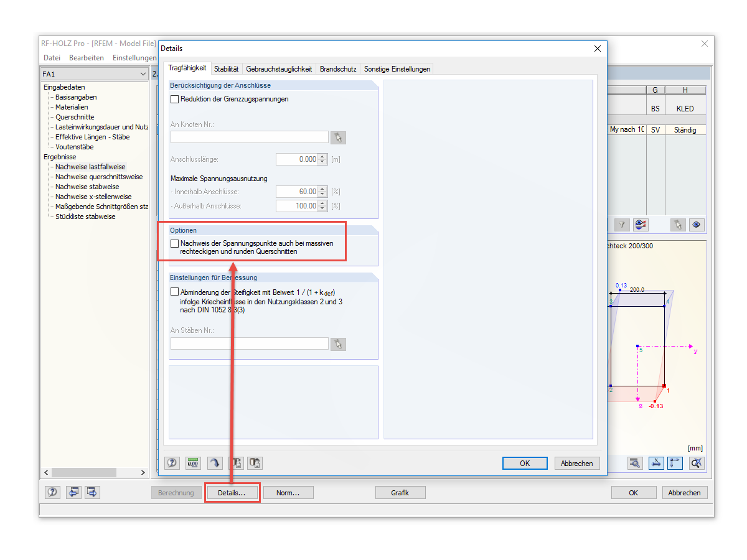
Task: Click OK in the RF-HOLZ Pro window
Action: [x=634, y=493]
